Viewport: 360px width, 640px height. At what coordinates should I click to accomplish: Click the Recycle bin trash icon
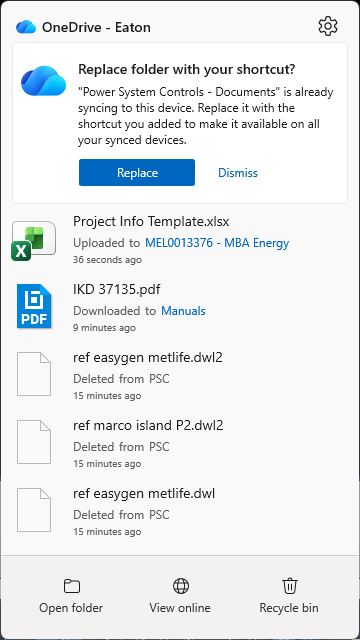[x=289, y=586]
